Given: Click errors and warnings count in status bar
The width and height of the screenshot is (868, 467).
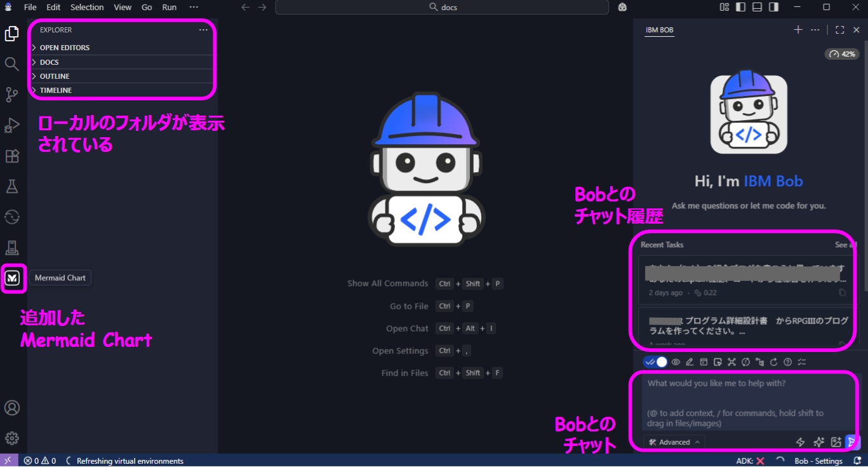Looking at the screenshot, I should (x=40, y=461).
